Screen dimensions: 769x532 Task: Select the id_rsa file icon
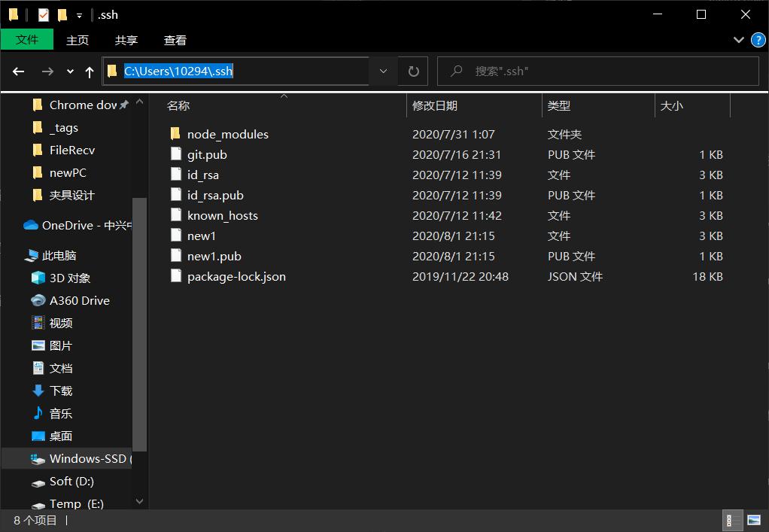[175, 174]
